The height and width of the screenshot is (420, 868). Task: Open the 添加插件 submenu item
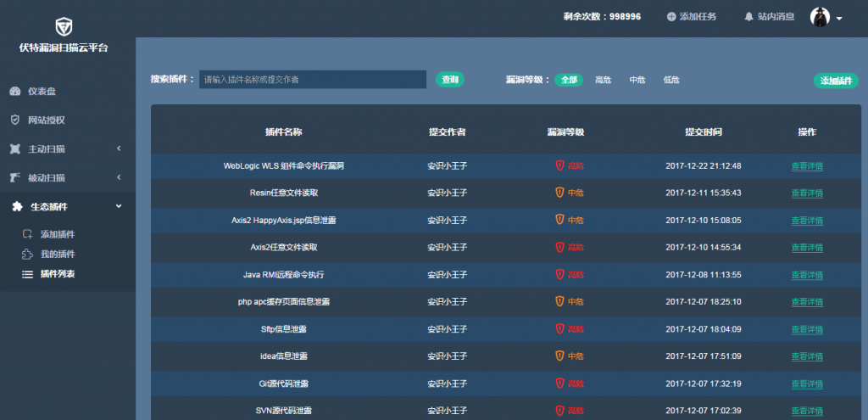(58, 234)
